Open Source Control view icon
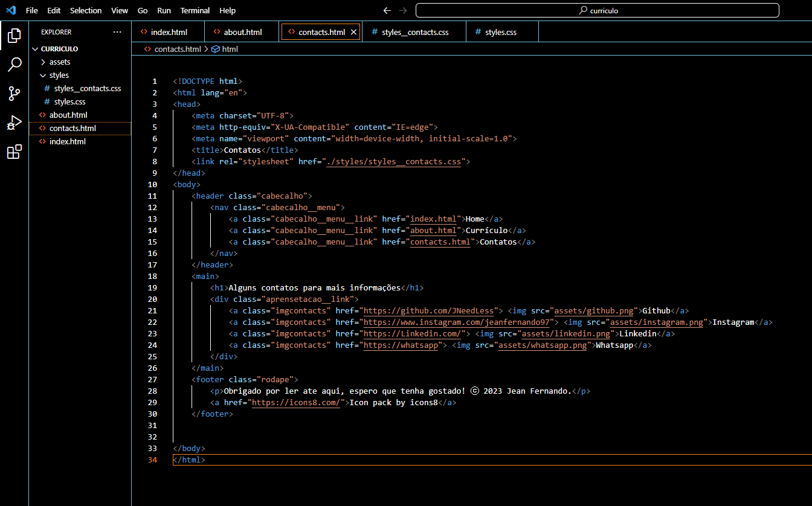The height and width of the screenshot is (506, 812). coord(14,94)
